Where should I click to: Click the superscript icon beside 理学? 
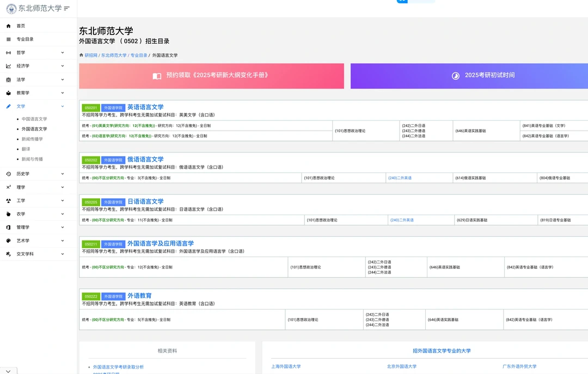pos(8,187)
